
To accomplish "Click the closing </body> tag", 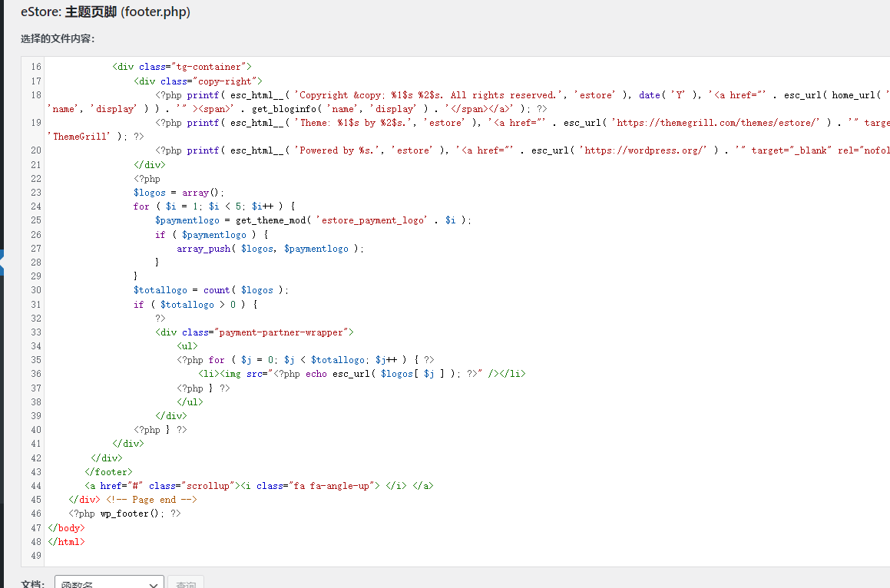I will pos(66,528).
